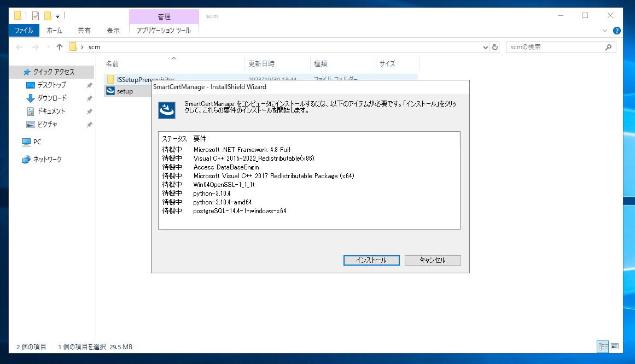Open デスクトップ in the navigation pane
Image resolution: width=635 pixels, height=364 pixels.
(52, 85)
